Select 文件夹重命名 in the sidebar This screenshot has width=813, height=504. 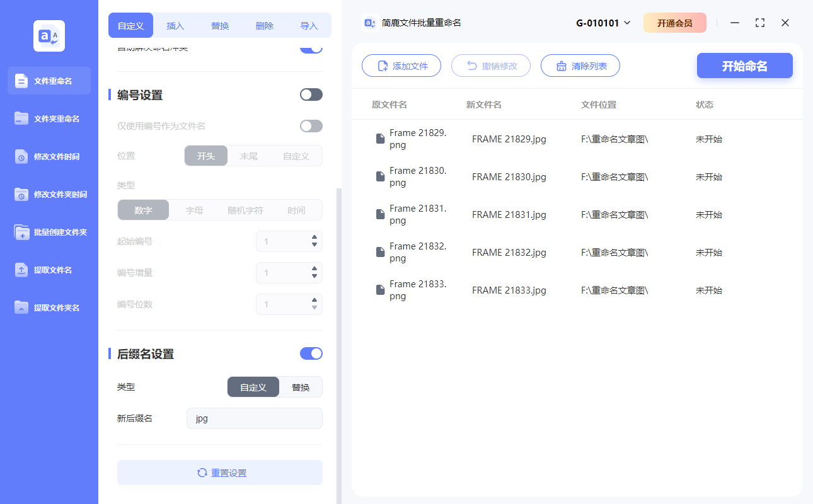tap(49, 118)
